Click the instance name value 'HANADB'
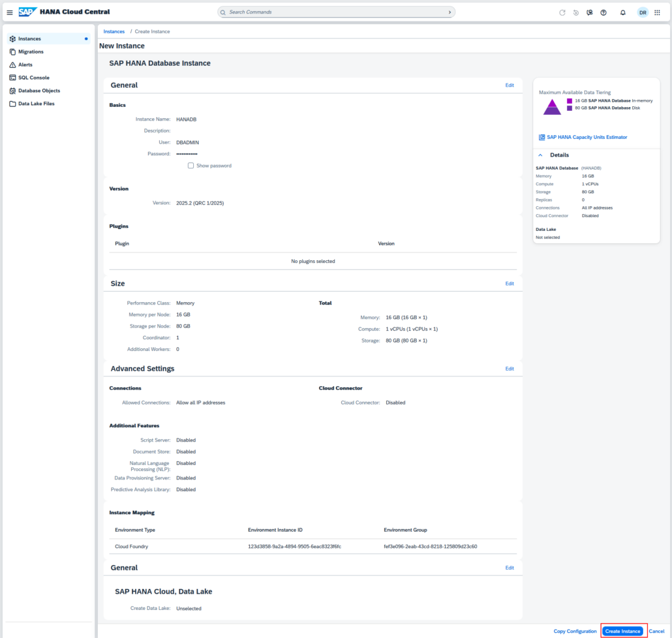The width and height of the screenshot is (672, 638). pyautogui.click(x=187, y=119)
